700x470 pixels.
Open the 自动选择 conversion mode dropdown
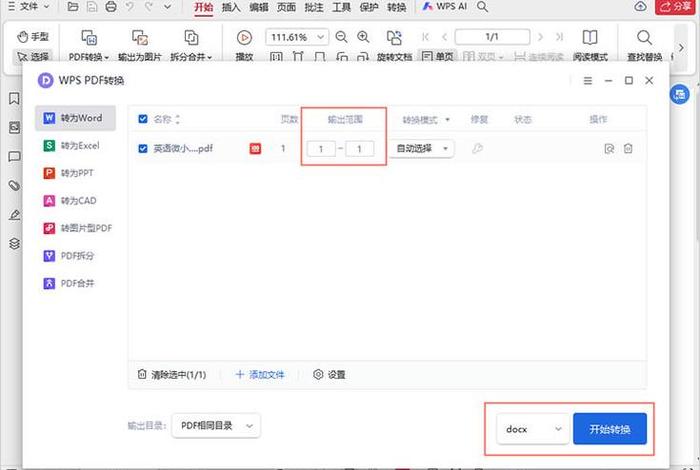tap(422, 149)
